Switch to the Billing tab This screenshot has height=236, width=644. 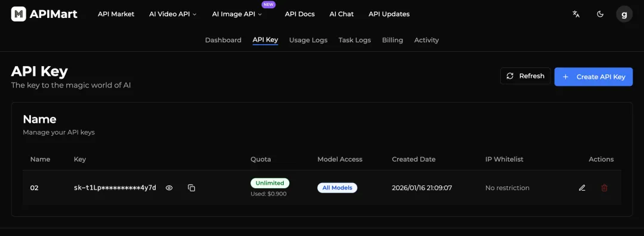click(x=392, y=40)
